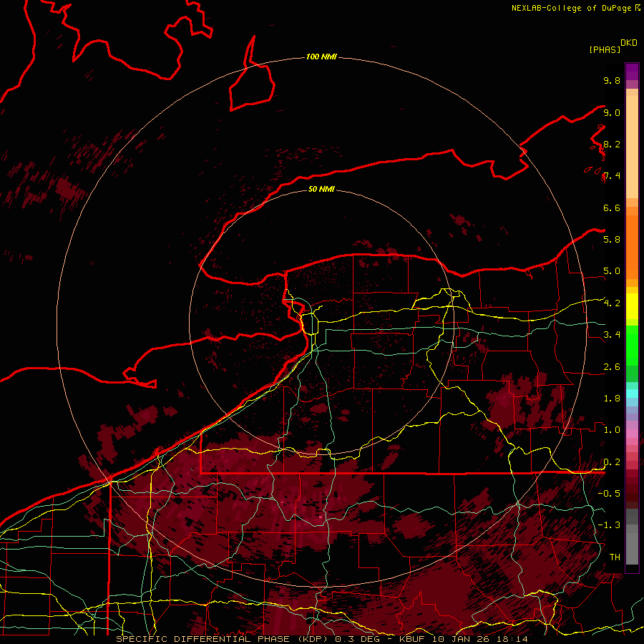Click the 6.6 value on color scale

coord(612,208)
